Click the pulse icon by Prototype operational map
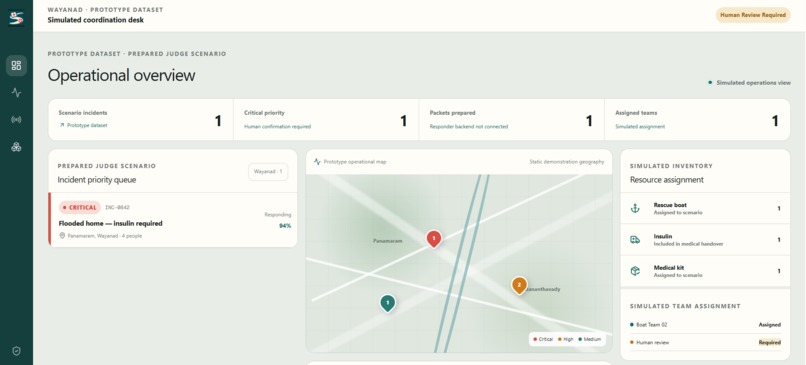Image resolution: width=806 pixels, height=365 pixels. coord(317,161)
